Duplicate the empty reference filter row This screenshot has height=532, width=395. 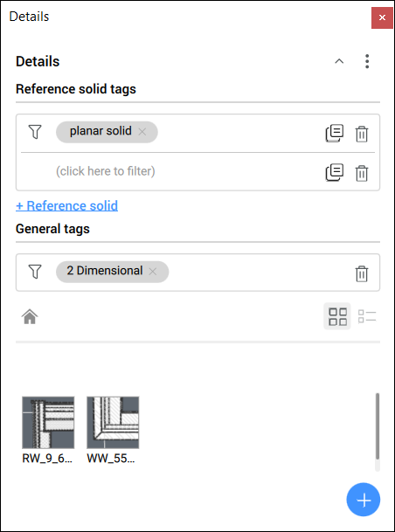click(334, 172)
